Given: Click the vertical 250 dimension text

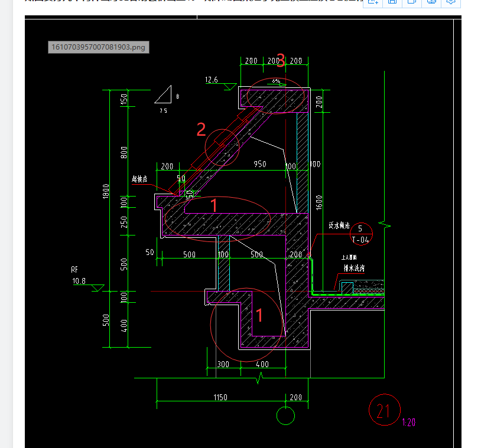Looking at the screenshot, I should tap(123, 222).
